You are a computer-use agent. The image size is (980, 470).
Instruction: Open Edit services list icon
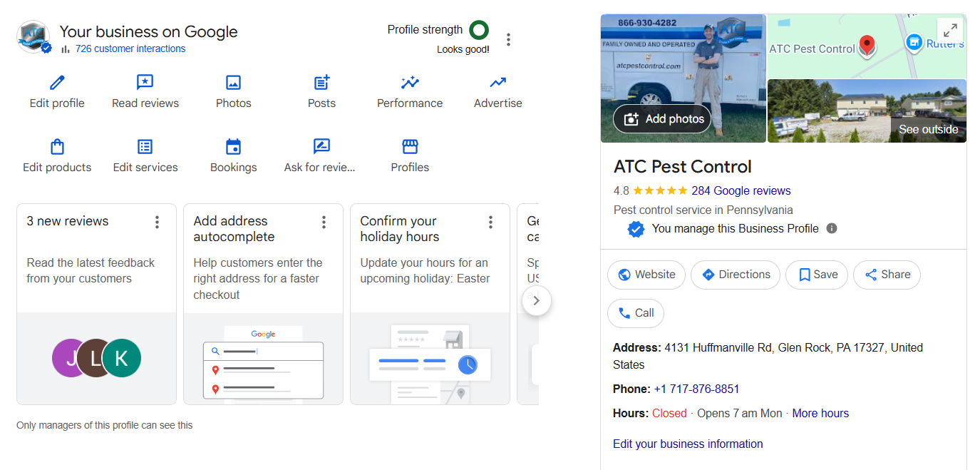(145, 147)
